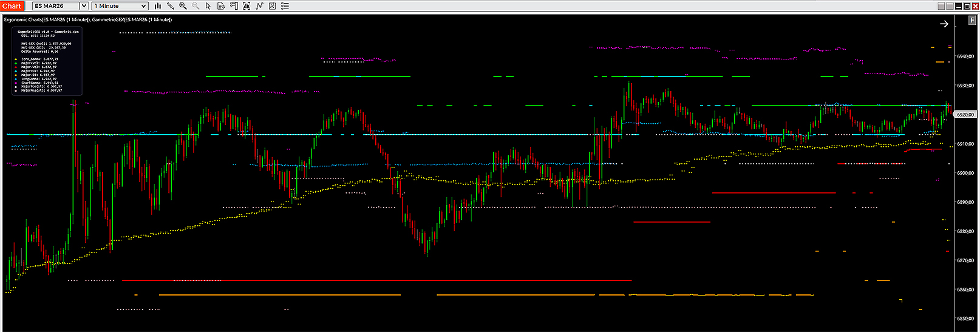The image size is (980, 332).
Task: Click the Delta Reversal value line
Action: [39, 52]
